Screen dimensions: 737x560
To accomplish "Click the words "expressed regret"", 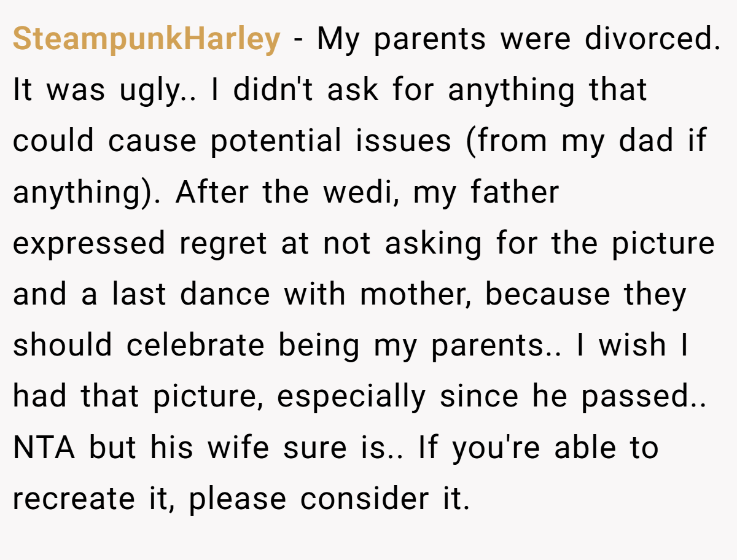I will 140,244.
